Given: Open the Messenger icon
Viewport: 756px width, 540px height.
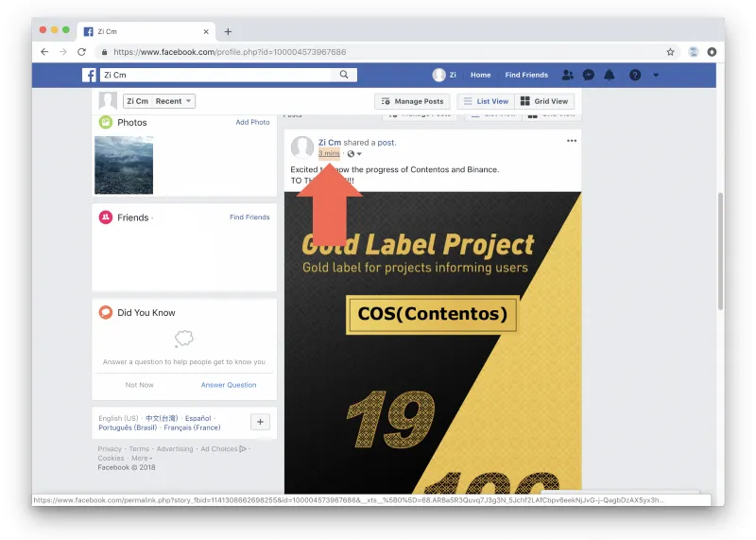Looking at the screenshot, I should pos(588,75).
